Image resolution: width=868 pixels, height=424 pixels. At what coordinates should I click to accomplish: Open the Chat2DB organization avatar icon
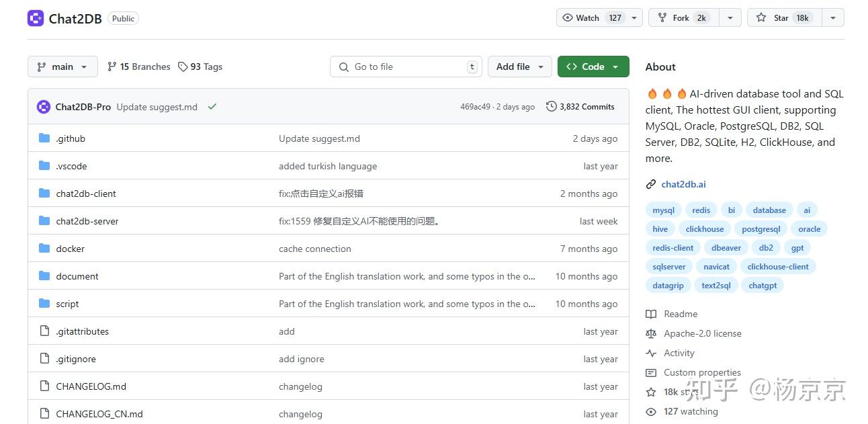(x=35, y=18)
